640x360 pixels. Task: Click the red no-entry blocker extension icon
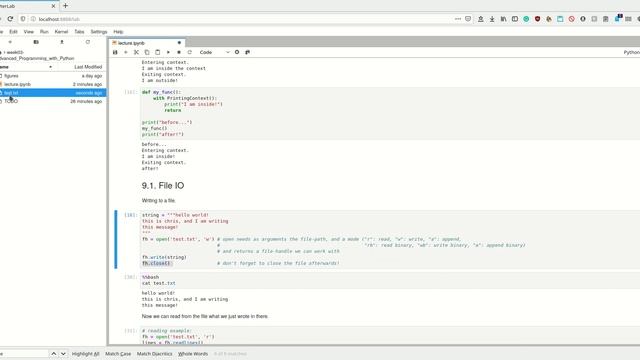[571, 19]
